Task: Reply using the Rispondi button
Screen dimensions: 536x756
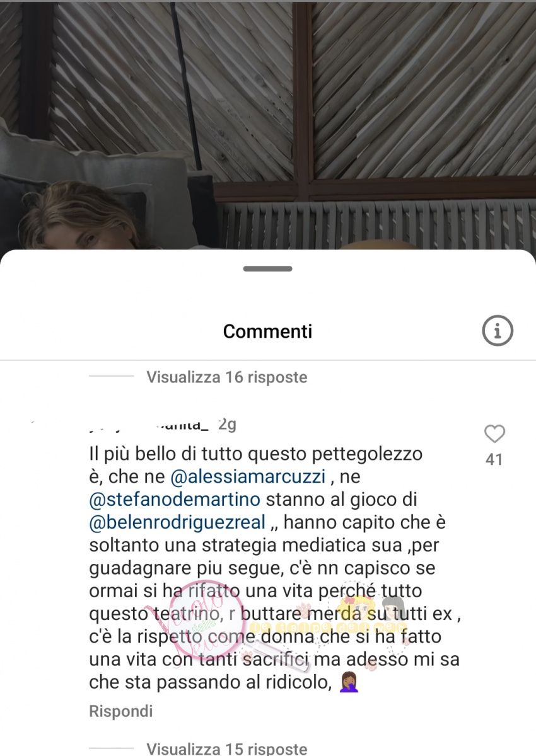Action: click(x=121, y=711)
